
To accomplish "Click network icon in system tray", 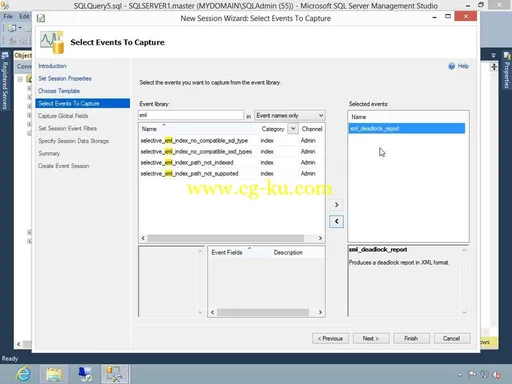I will [x=484, y=374].
